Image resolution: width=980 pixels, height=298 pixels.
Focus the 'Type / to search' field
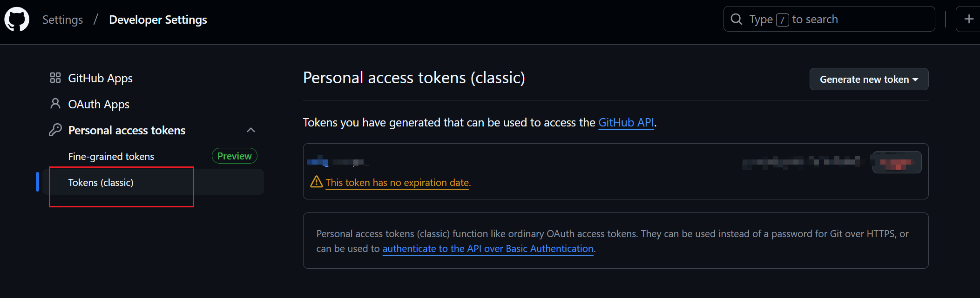point(829,19)
